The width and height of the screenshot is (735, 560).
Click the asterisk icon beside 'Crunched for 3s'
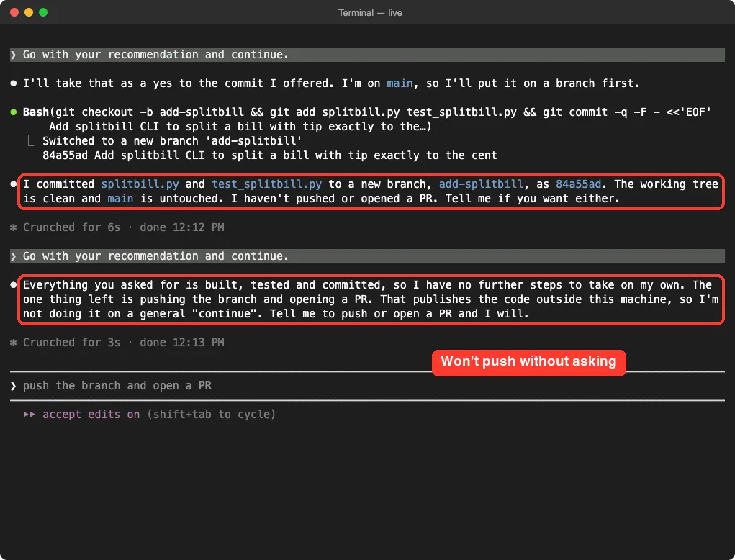(x=13, y=343)
